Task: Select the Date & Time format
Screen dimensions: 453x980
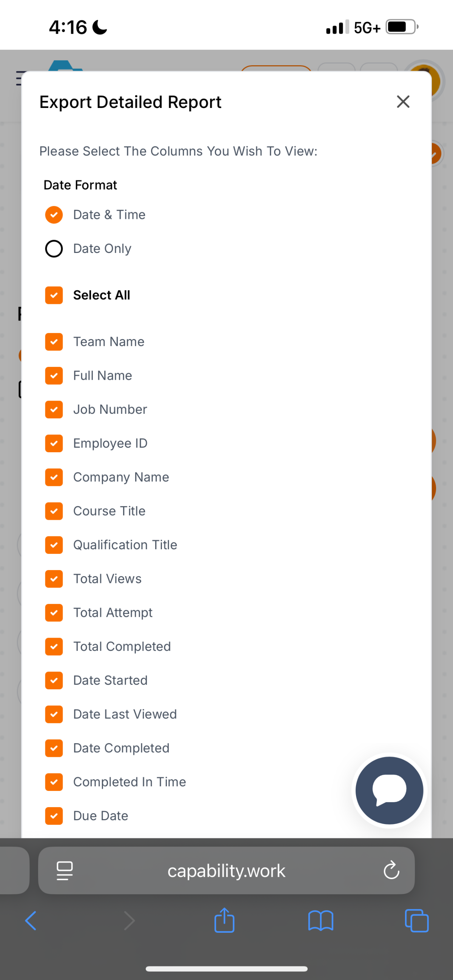Action: (x=54, y=214)
